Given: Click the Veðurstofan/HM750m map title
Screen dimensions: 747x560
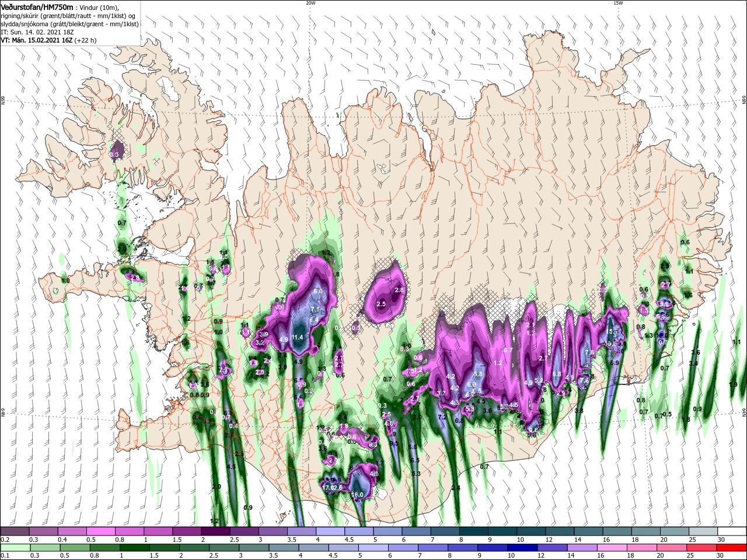Looking at the screenshot, I should [x=37, y=6].
